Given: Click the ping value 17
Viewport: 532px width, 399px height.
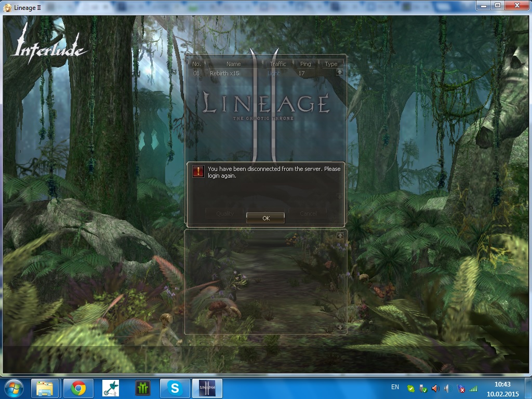Looking at the screenshot, I should [302, 73].
